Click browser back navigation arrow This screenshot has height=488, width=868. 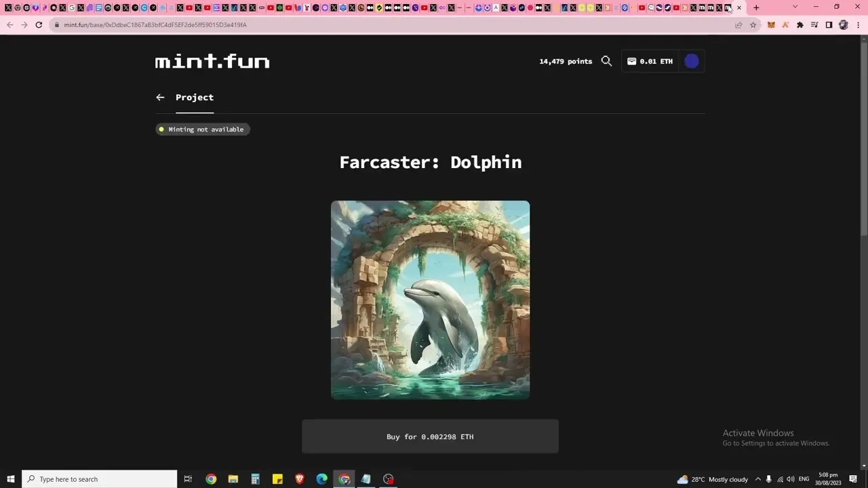pos(9,25)
